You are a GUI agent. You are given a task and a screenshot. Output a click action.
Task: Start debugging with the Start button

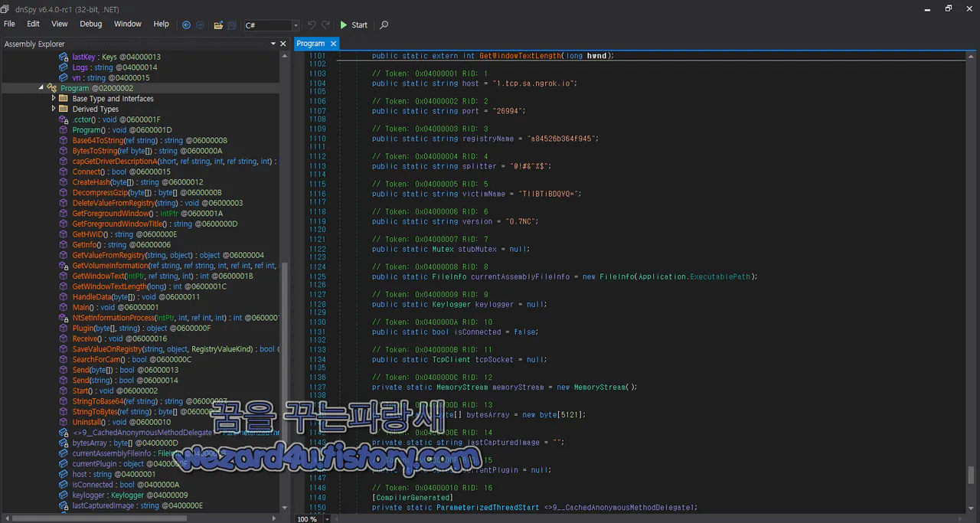354,25
